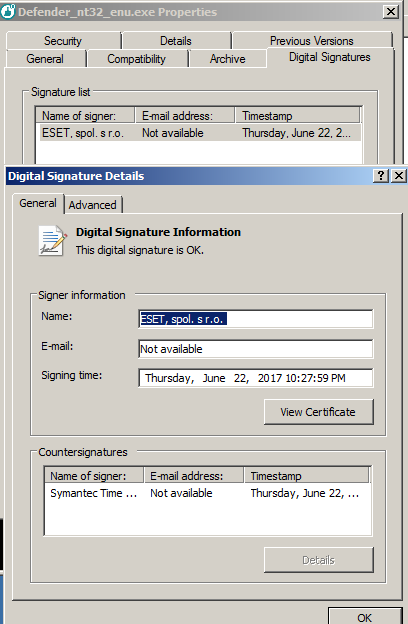Click the signer Name field
The image size is (408, 624).
[x=256, y=319]
